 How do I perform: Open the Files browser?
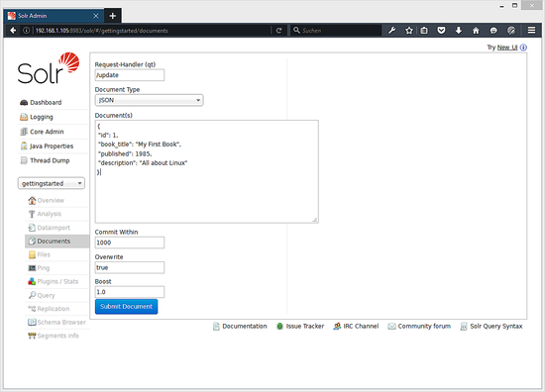pyautogui.click(x=40, y=254)
